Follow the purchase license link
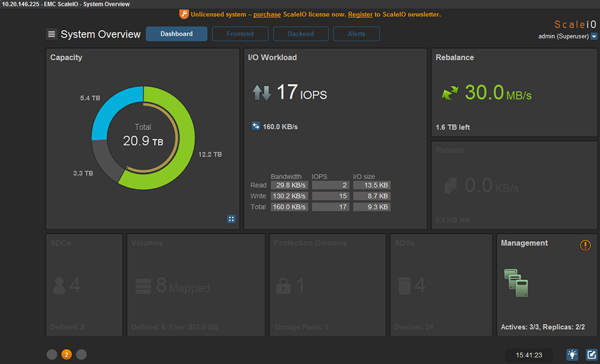Viewport: 600px width, 364px height. click(267, 14)
